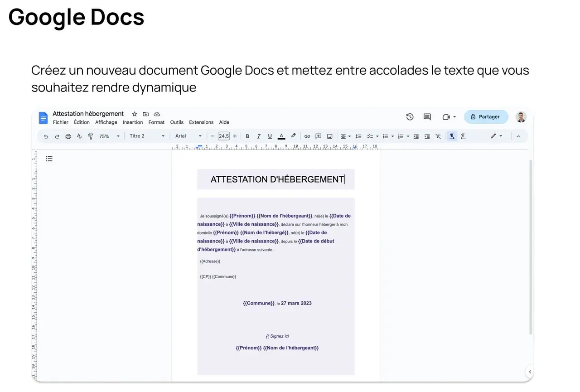Click the Partager share button

click(x=486, y=117)
